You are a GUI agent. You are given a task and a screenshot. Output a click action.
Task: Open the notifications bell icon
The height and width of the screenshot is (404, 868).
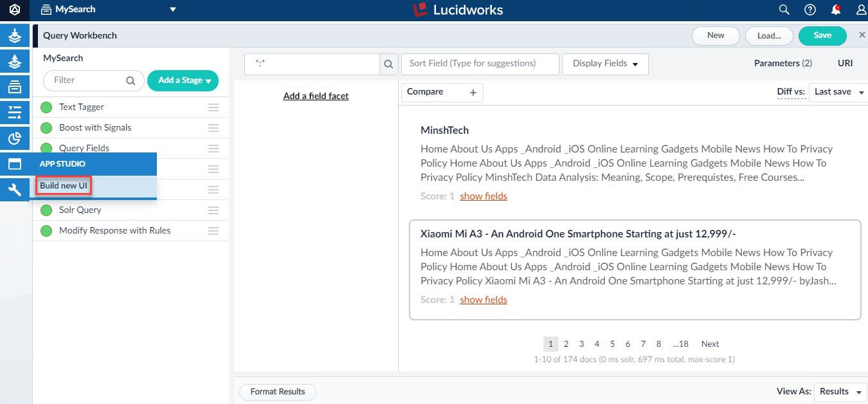[x=836, y=10]
